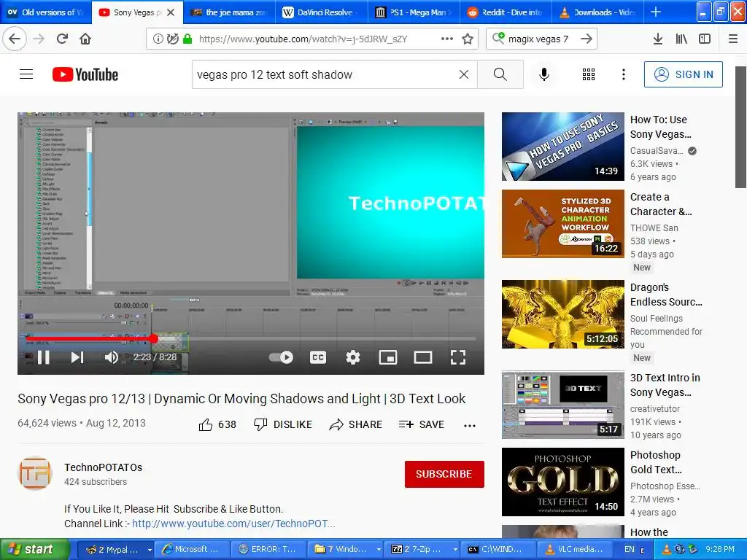Open a new browser tab
Screen dimensions: 747x560
(x=656, y=12)
